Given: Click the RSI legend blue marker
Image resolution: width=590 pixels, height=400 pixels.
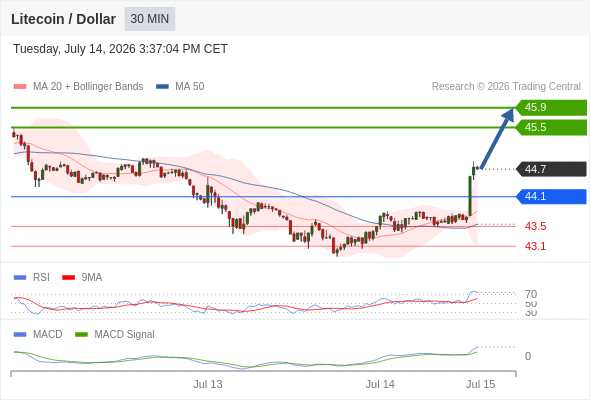Looking at the screenshot, I should coord(20,278).
